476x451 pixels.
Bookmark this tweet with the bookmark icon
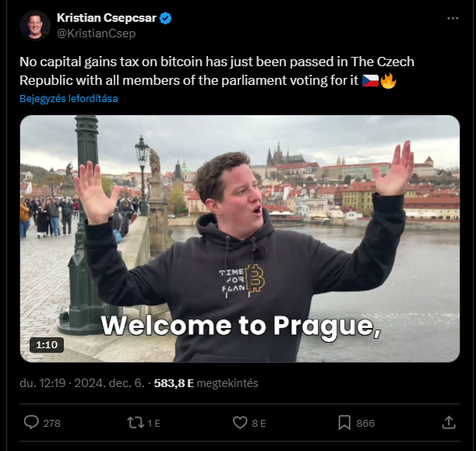click(x=344, y=422)
